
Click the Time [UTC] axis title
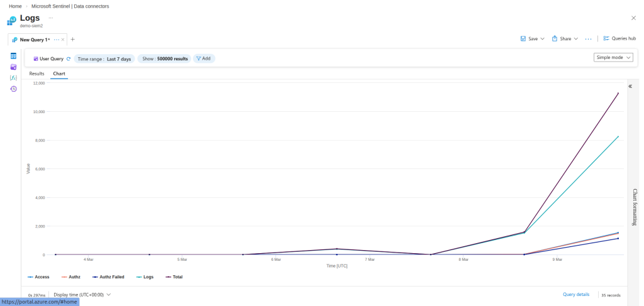pyautogui.click(x=337, y=266)
